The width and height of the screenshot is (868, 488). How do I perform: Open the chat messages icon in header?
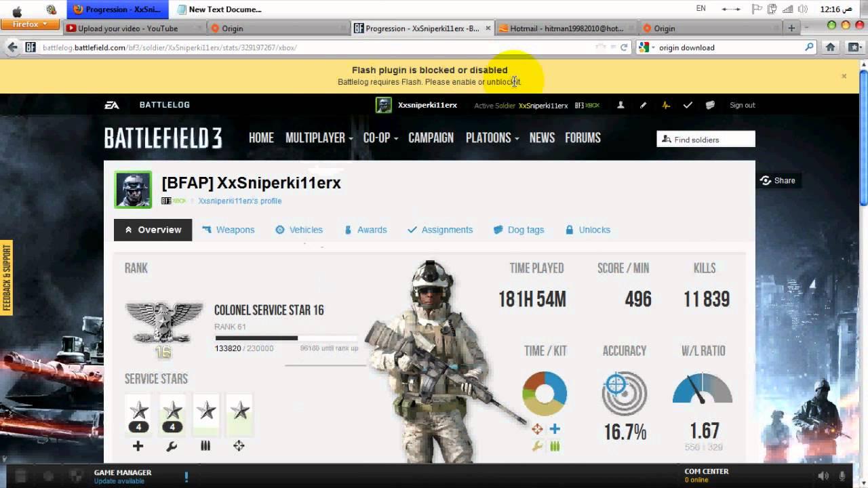(710, 105)
